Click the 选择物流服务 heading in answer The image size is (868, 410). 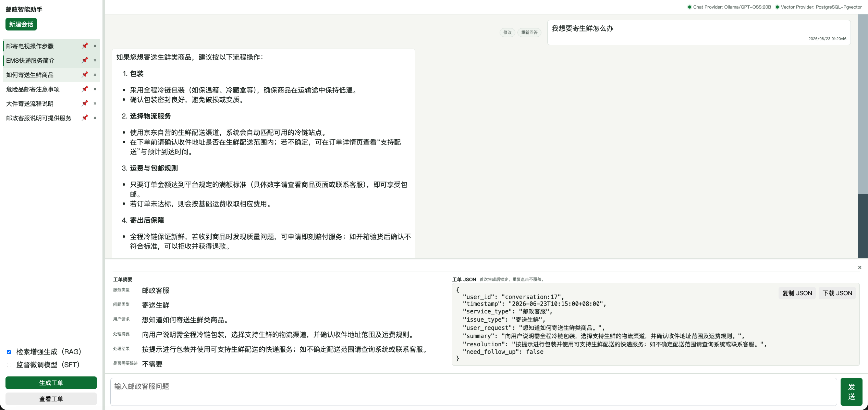click(150, 116)
